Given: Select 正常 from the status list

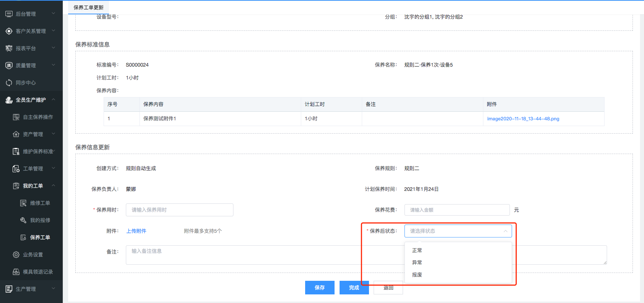Looking at the screenshot, I should 417,250.
